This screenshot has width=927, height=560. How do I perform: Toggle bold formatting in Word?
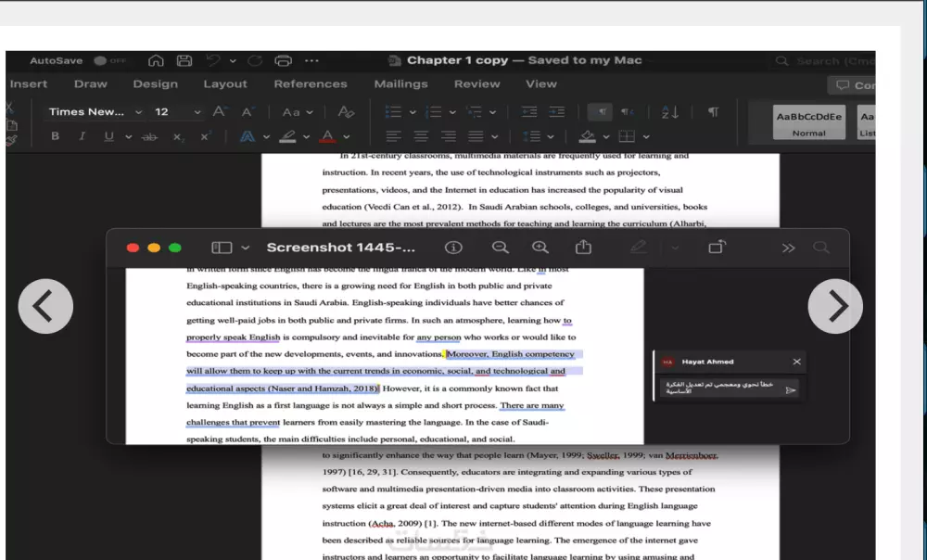pyautogui.click(x=55, y=136)
